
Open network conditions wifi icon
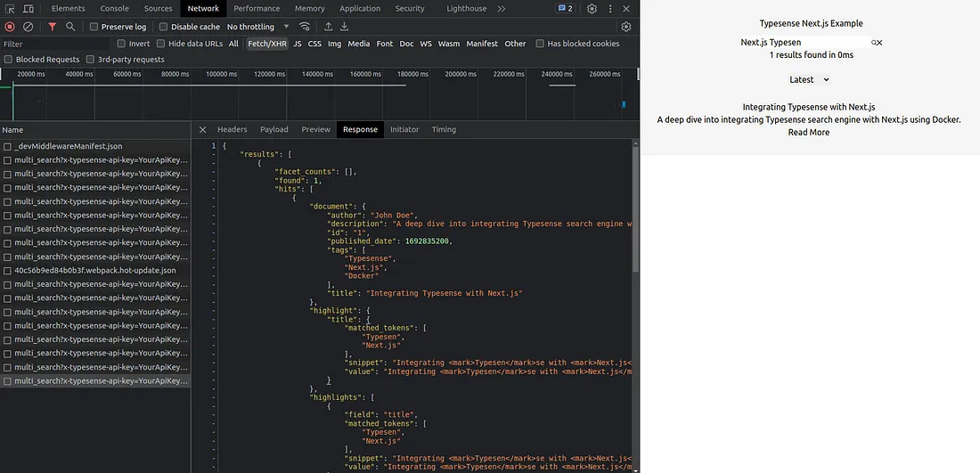[306, 27]
